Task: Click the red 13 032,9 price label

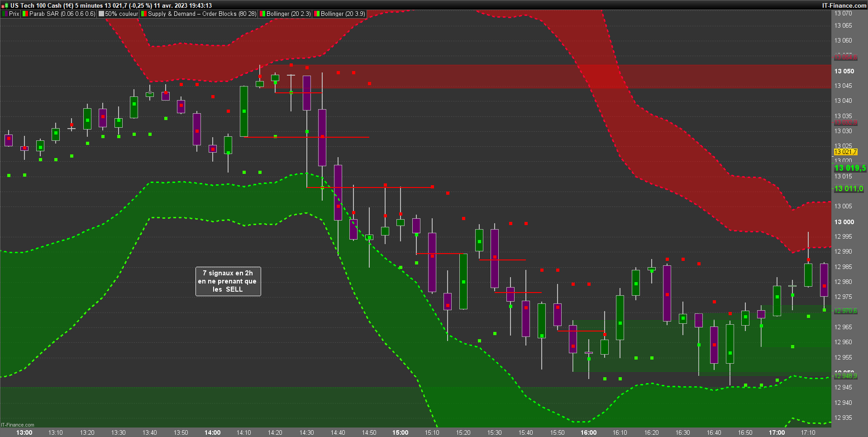Action: (845, 123)
